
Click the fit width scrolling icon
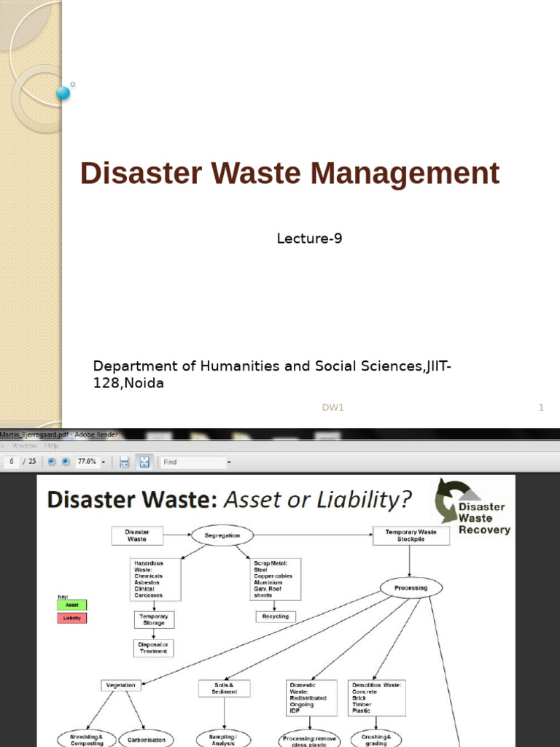coord(124,462)
